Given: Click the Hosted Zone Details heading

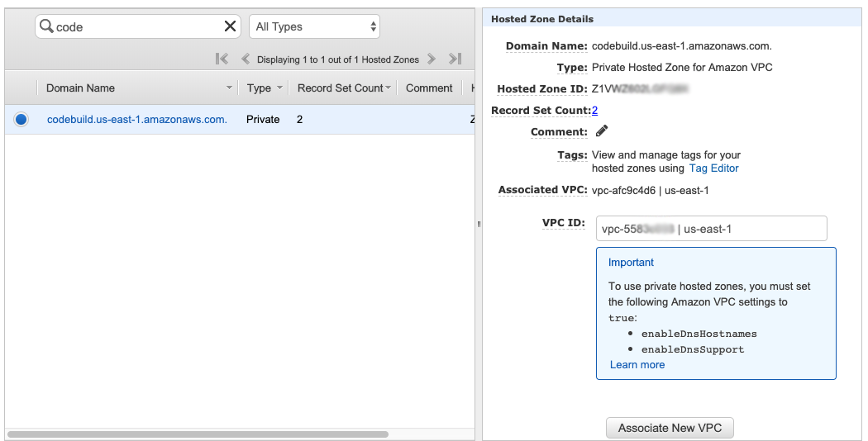Looking at the screenshot, I should click(542, 19).
